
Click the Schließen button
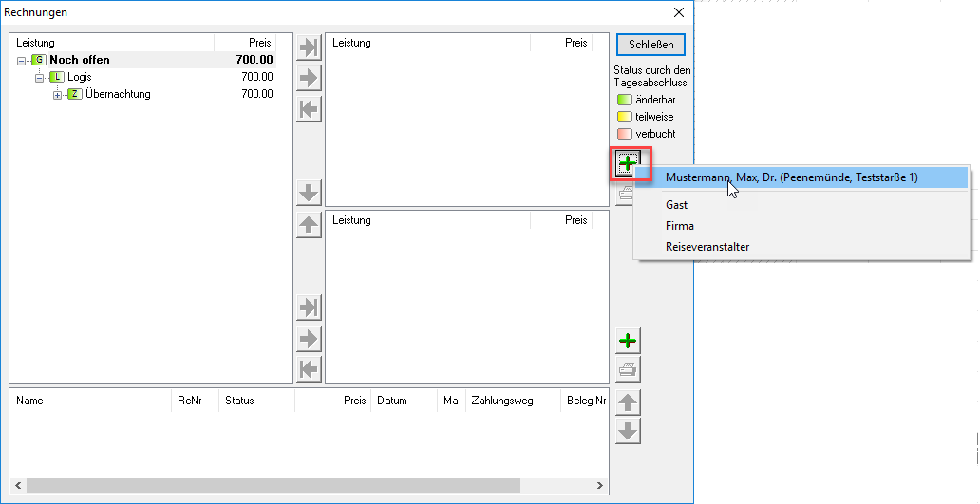click(650, 45)
